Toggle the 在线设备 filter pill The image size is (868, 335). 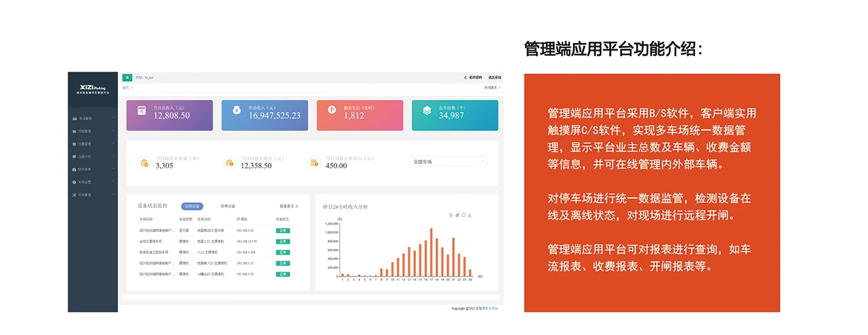pyautogui.click(x=192, y=206)
